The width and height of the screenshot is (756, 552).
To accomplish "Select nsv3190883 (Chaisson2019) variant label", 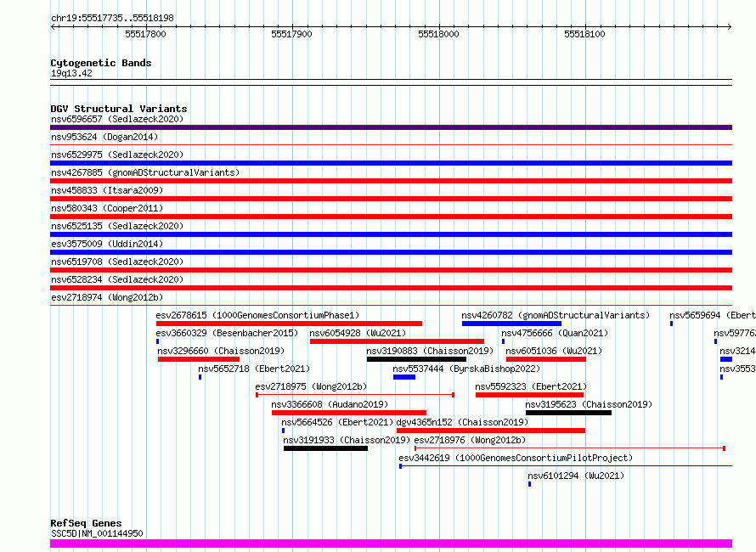I will 430,351.
